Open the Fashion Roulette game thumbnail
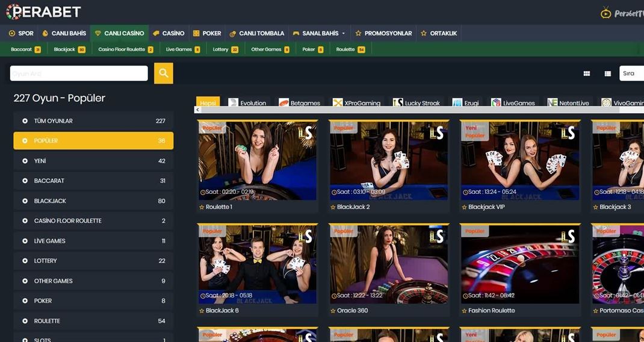The width and height of the screenshot is (644, 342). 520,264
